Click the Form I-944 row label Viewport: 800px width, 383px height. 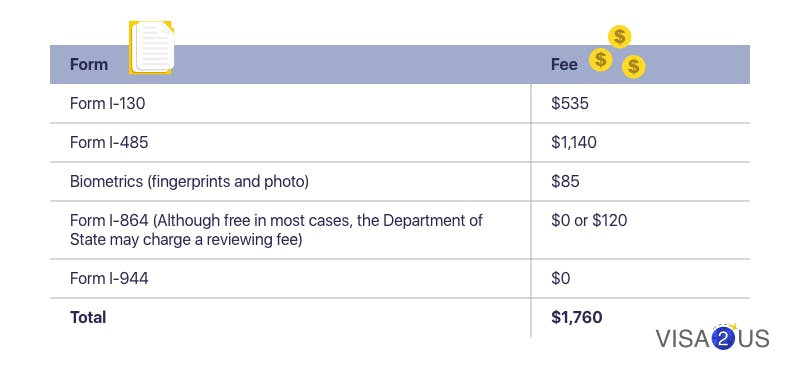109,278
